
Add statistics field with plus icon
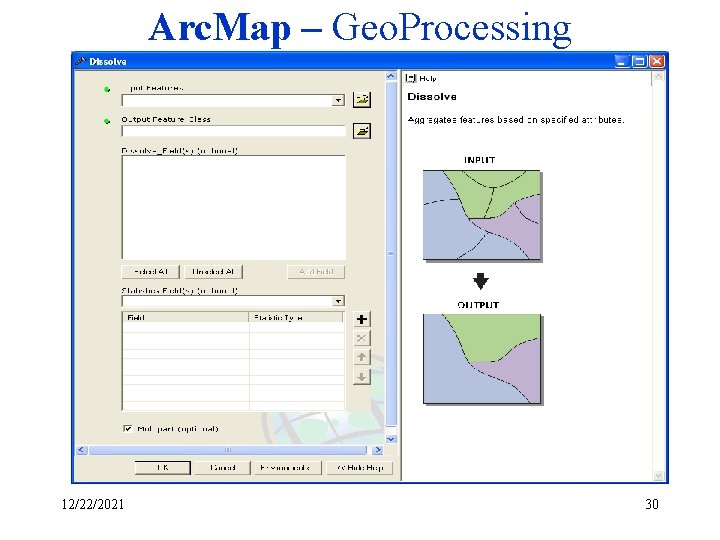pyautogui.click(x=361, y=319)
